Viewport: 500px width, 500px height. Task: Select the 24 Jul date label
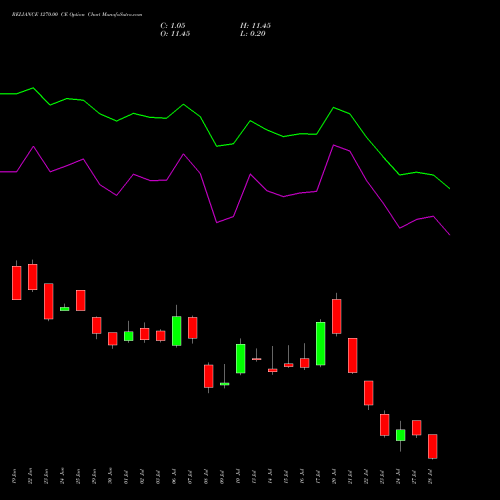398,476
